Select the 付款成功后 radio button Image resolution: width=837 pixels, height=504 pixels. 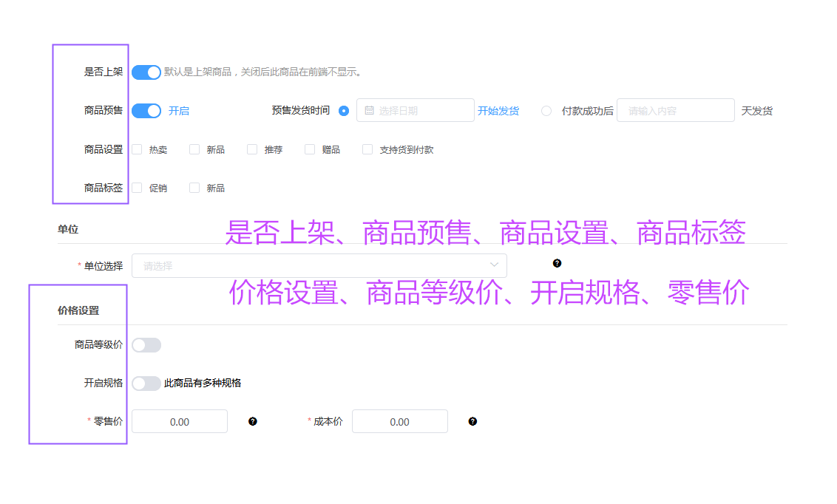[x=546, y=111]
